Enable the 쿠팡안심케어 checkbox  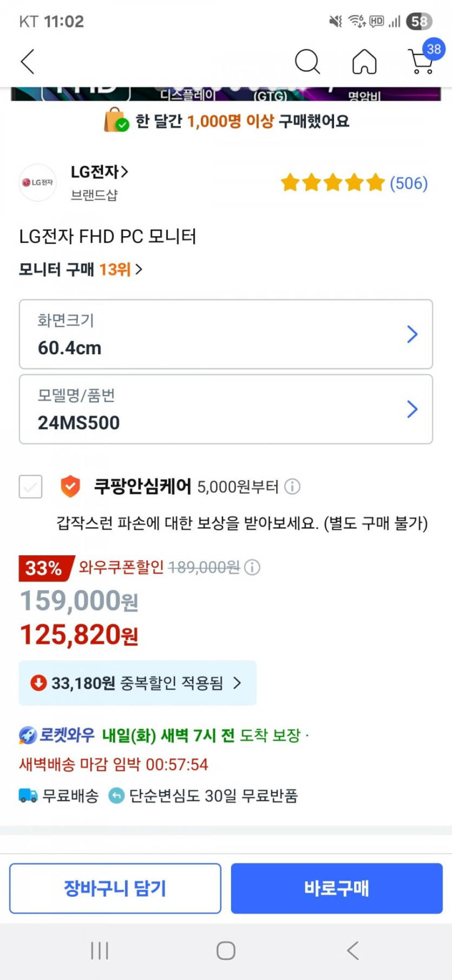tap(30, 486)
